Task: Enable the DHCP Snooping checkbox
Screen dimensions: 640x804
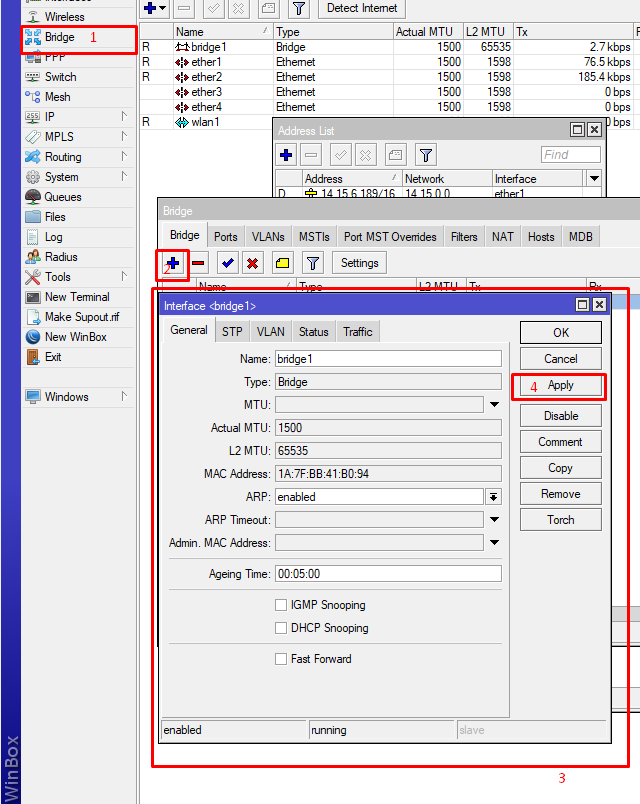Action: [x=281, y=628]
